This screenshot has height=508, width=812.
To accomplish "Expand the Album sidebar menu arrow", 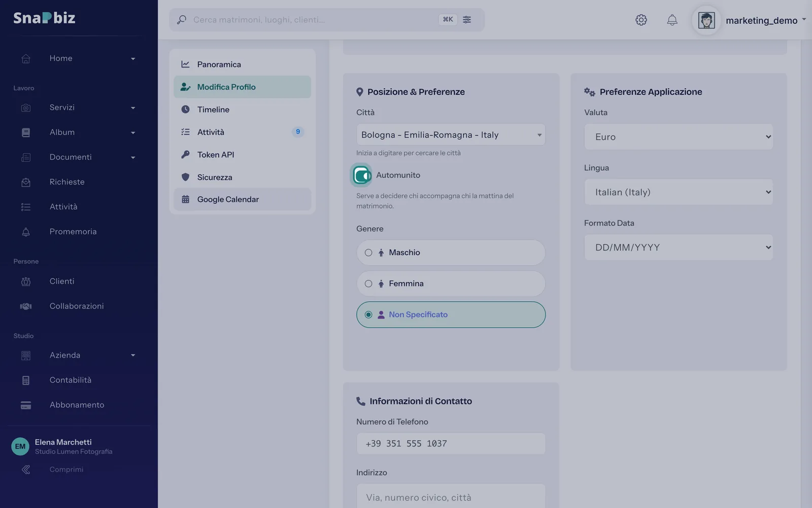I will [x=133, y=133].
